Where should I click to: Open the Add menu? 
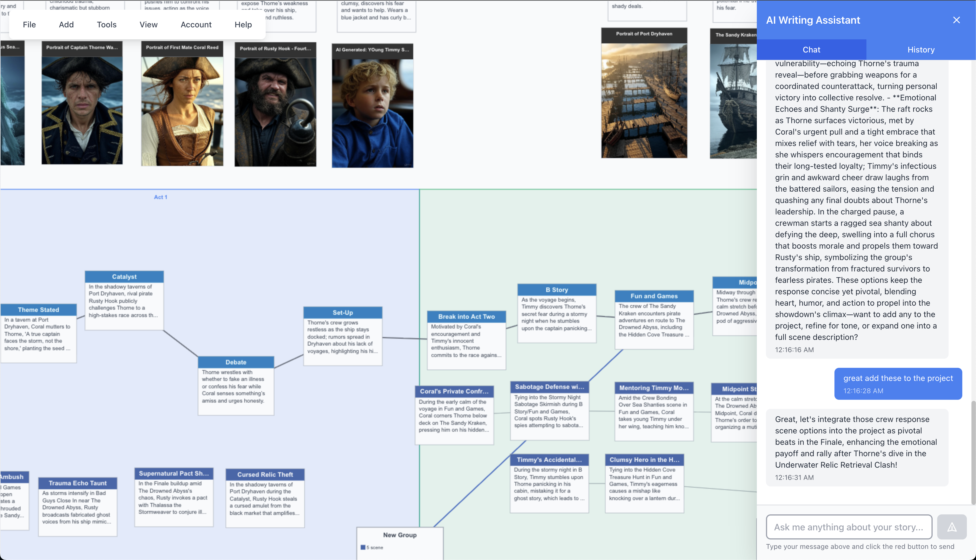click(x=66, y=24)
